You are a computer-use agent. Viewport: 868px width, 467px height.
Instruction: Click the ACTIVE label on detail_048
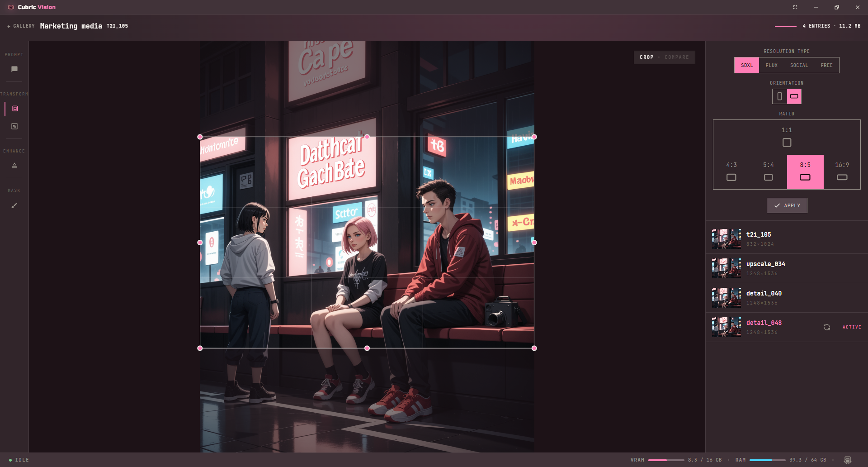[x=852, y=327]
